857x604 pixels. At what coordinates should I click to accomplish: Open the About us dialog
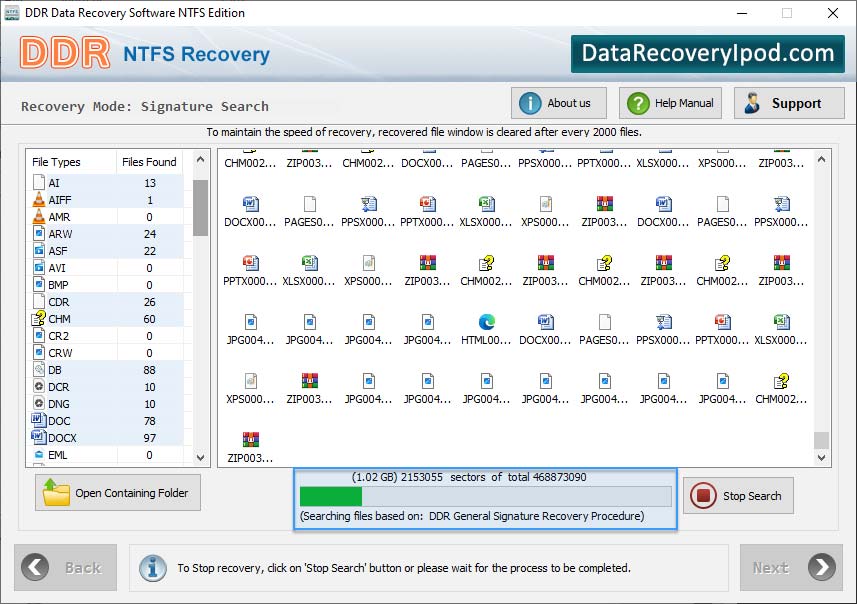pos(559,103)
